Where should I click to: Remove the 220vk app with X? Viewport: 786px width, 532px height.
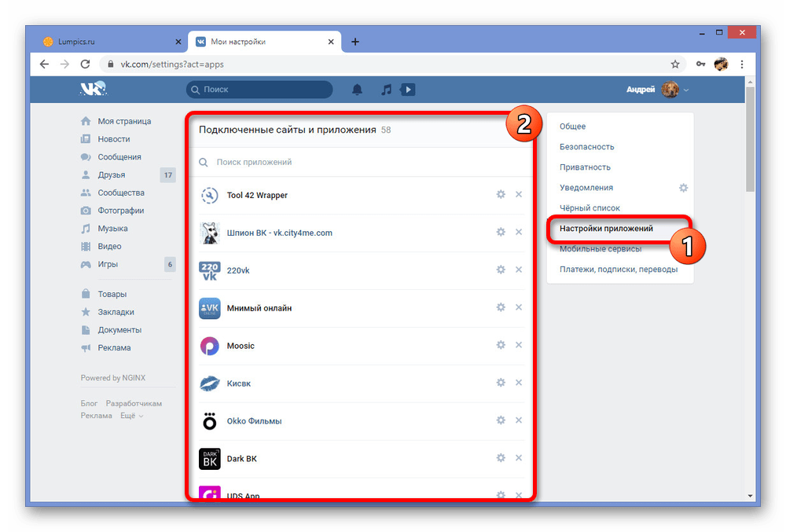(x=519, y=270)
